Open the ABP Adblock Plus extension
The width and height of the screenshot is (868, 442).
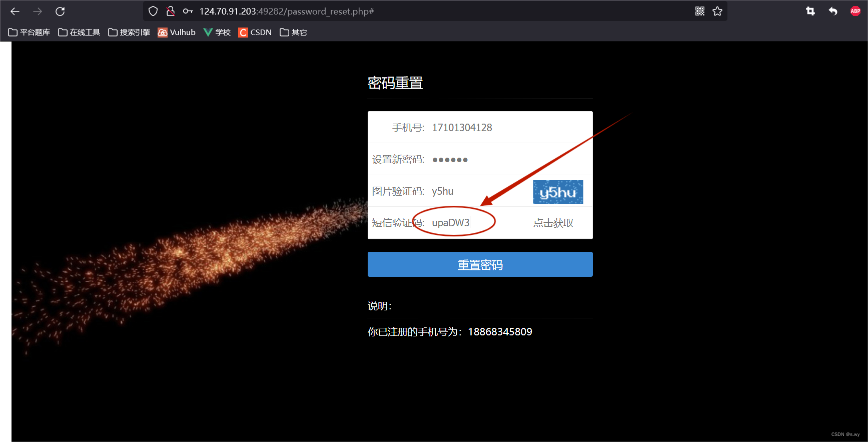point(855,11)
